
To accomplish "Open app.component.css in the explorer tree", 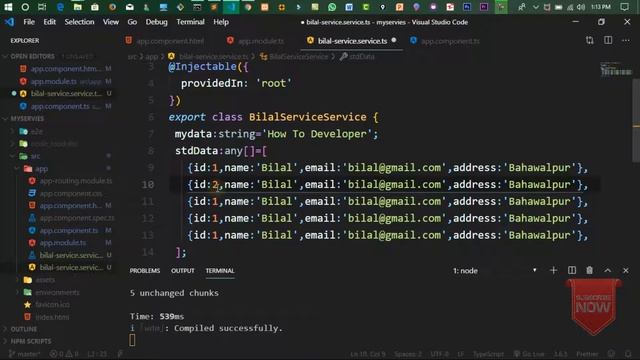I will 71,193.
